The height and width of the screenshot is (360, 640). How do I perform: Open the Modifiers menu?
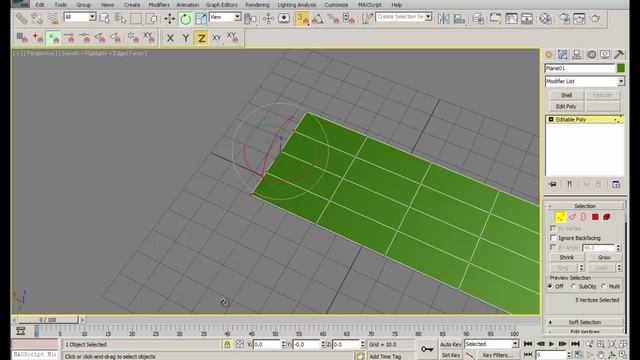point(159,5)
